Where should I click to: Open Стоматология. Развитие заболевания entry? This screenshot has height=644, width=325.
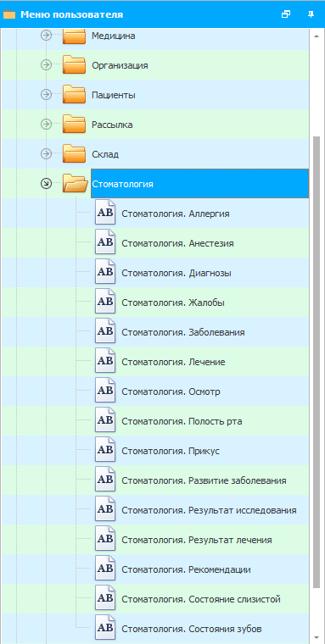(204, 480)
